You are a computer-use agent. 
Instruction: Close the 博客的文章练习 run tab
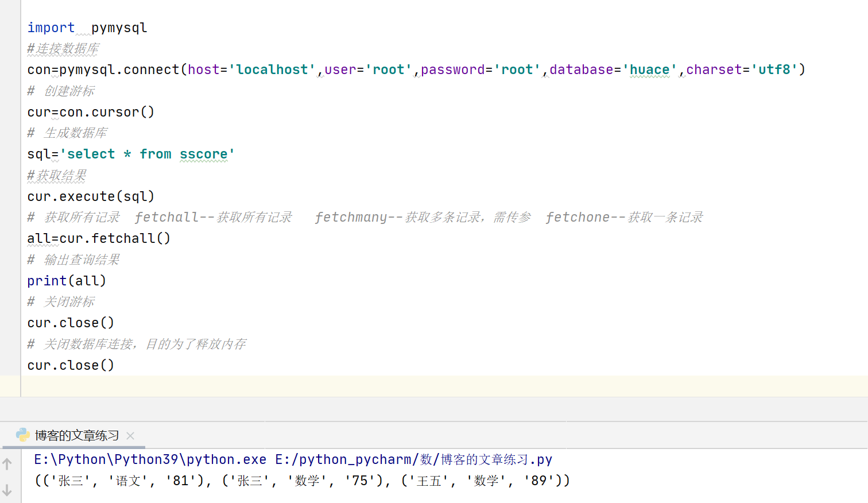coord(130,436)
